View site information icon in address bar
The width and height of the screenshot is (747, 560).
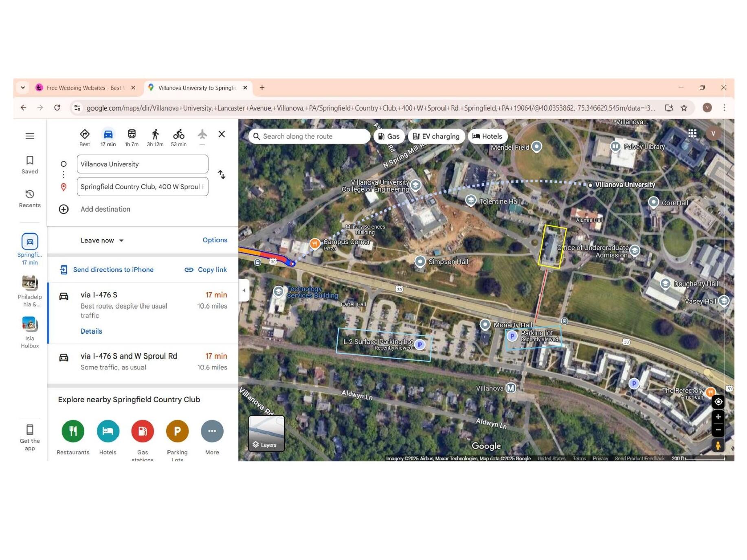click(x=77, y=108)
